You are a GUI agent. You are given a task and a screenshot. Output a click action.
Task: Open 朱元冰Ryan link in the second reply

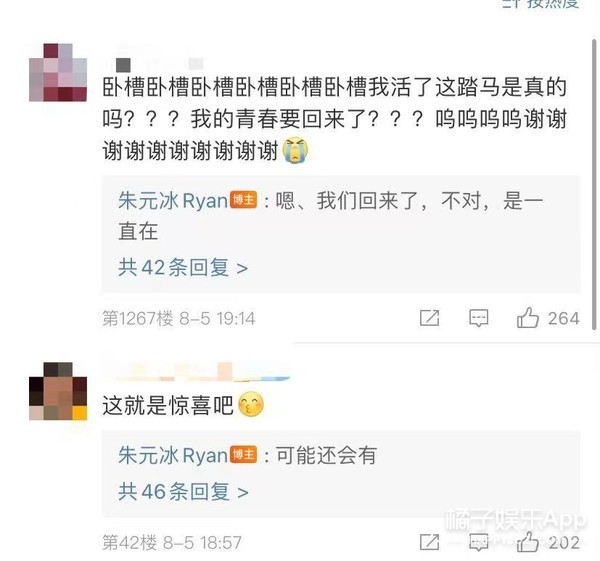173,455
